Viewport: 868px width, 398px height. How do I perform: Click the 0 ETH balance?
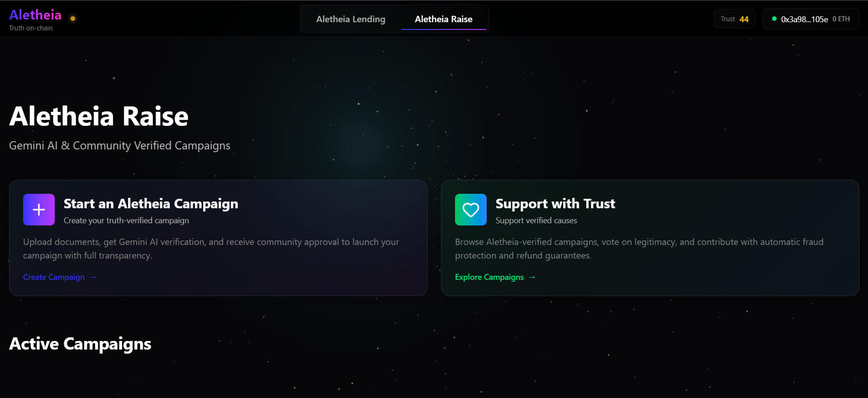pyautogui.click(x=841, y=19)
